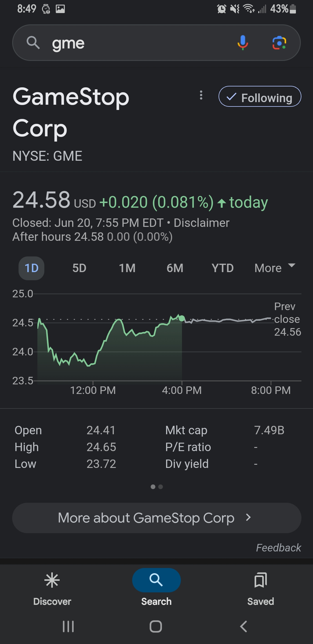Show the YTD chart
The width and height of the screenshot is (313, 644).
click(x=222, y=268)
